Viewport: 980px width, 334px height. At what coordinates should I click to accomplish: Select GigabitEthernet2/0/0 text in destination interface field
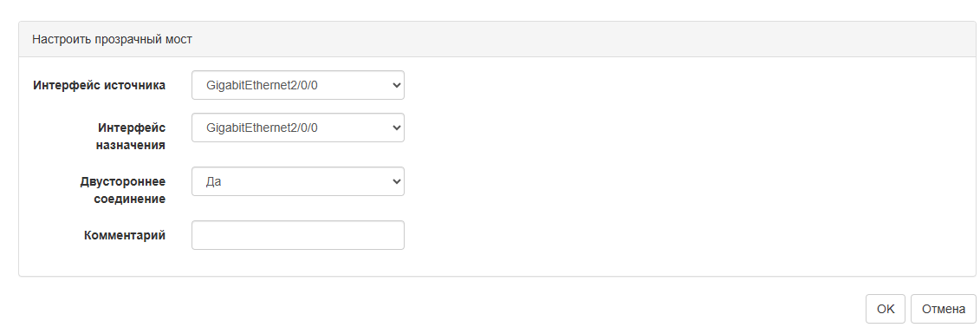point(262,128)
